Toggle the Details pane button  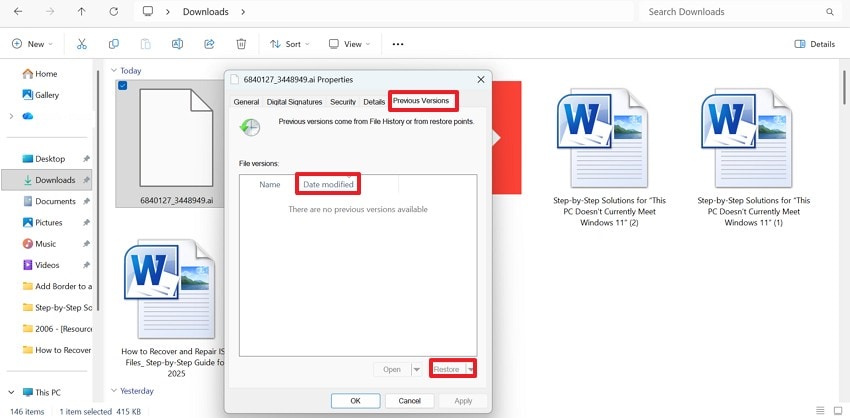pyautogui.click(x=814, y=44)
